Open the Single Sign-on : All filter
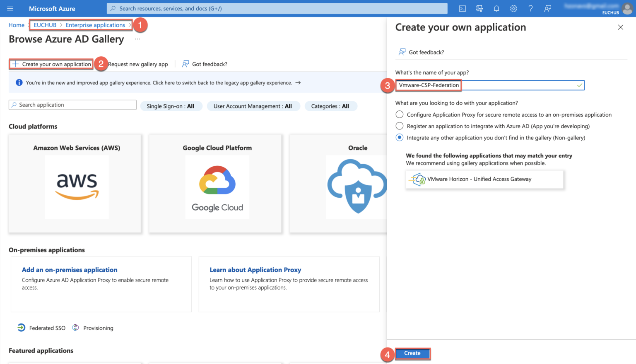Image resolution: width=636 pixels, height=364 pixels. click(171, 106)
